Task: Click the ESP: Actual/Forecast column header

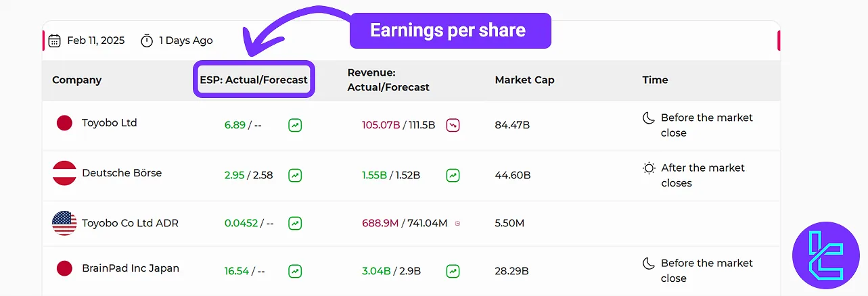Action: click(x=254, y=80)
